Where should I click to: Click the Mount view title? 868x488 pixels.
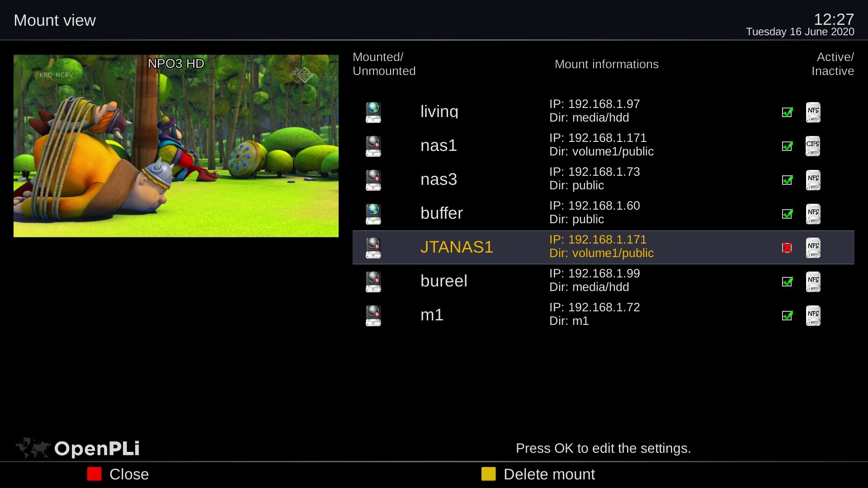pos(54,20)
